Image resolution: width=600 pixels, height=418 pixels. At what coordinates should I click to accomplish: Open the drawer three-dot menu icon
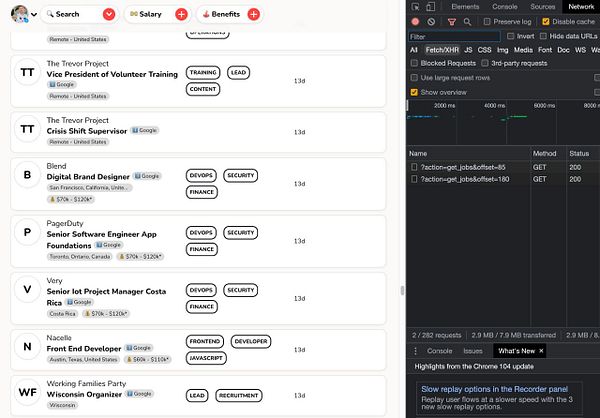416,351
